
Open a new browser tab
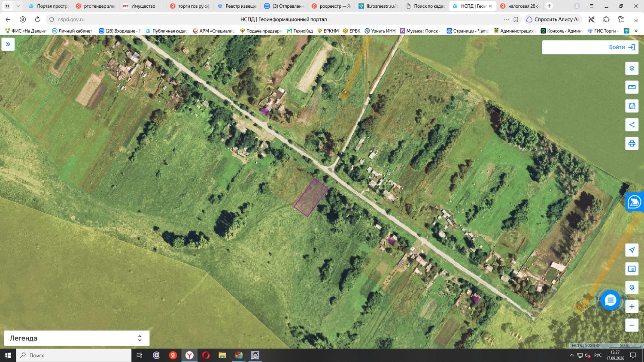[x=549, y=6]
